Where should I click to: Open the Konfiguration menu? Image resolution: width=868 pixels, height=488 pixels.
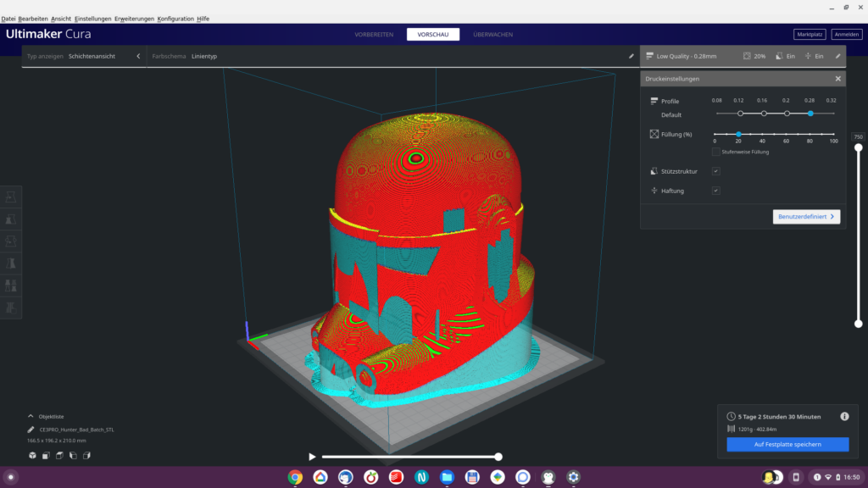click(x=175, y=19)
